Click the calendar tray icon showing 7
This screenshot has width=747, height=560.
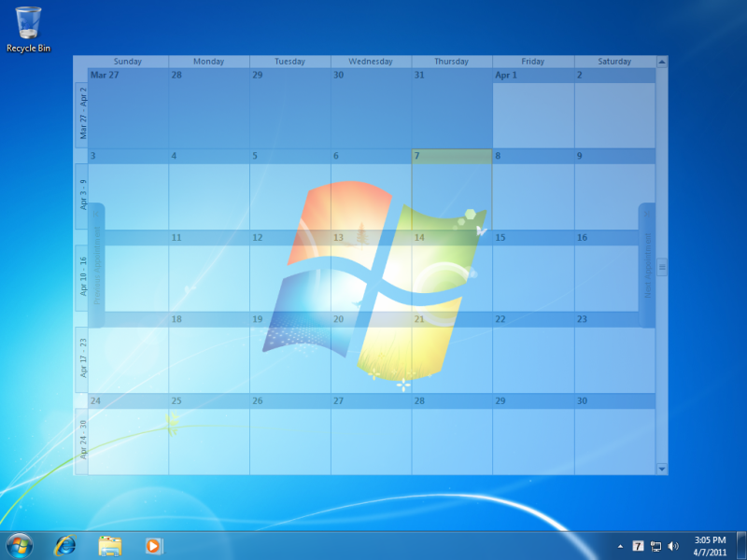[x=638, y=546]
